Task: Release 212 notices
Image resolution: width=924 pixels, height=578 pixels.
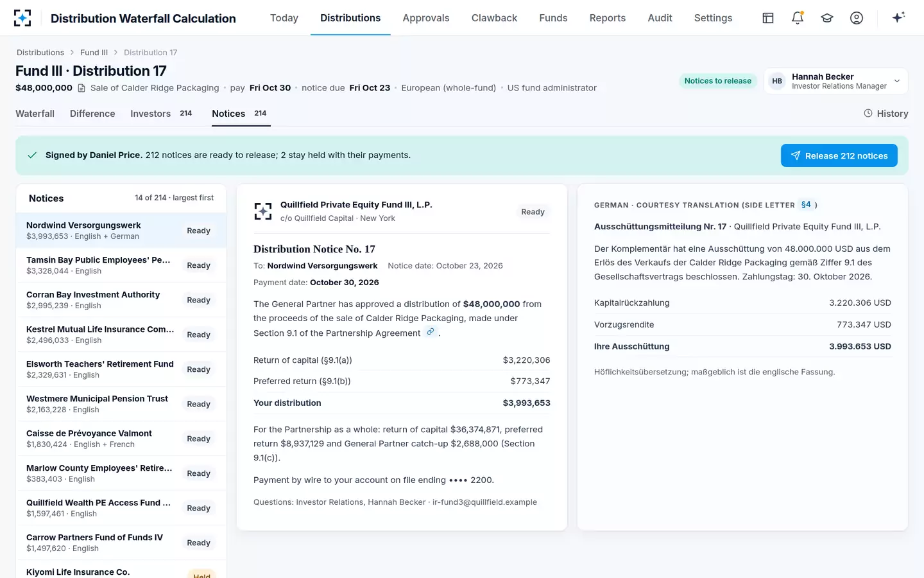Action: point(839,155)
